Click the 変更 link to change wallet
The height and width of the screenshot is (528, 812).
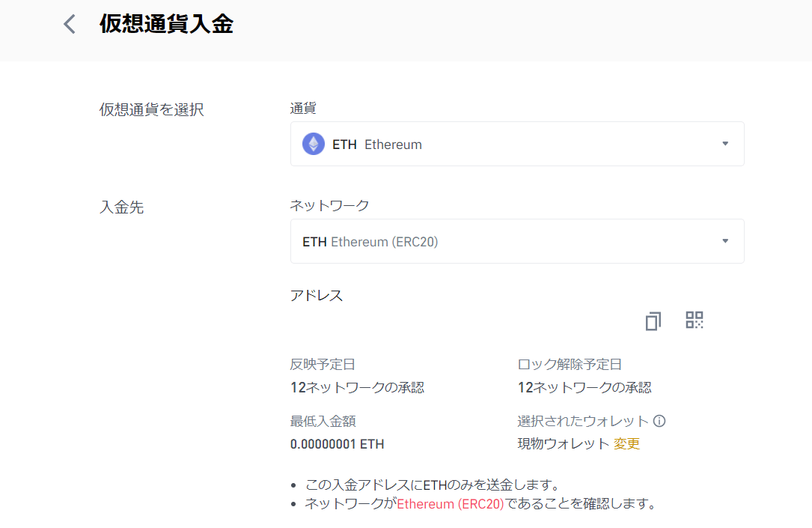click(626, 443)
